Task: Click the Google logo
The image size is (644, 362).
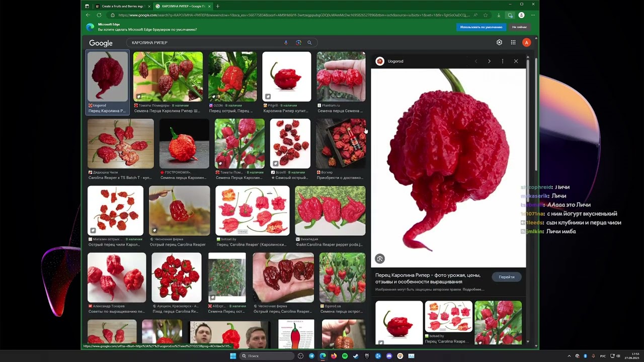Action: (101, 43)
